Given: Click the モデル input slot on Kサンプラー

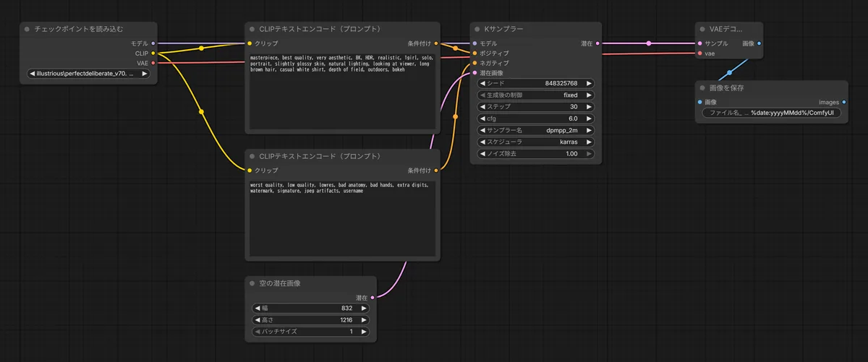Looking at the screenshot, I should coord(475,43).
